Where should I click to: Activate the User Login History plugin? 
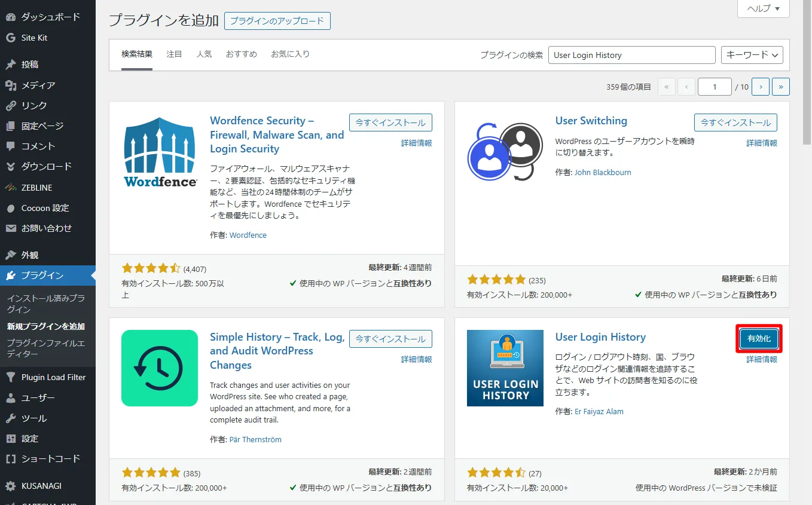(x=759, y=339)
